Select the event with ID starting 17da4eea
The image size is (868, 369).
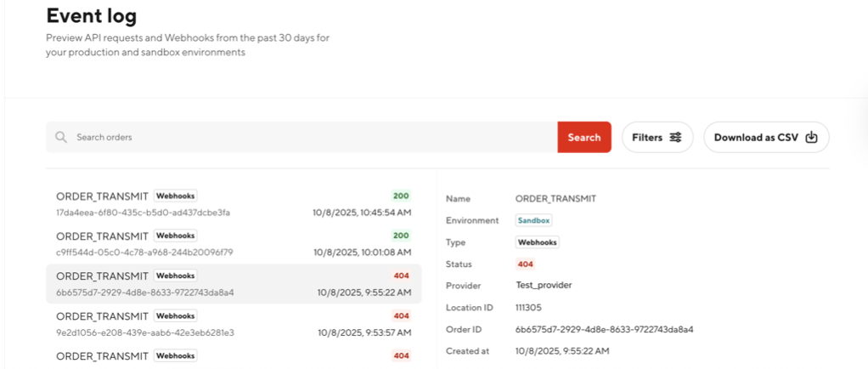click(234, 203)
